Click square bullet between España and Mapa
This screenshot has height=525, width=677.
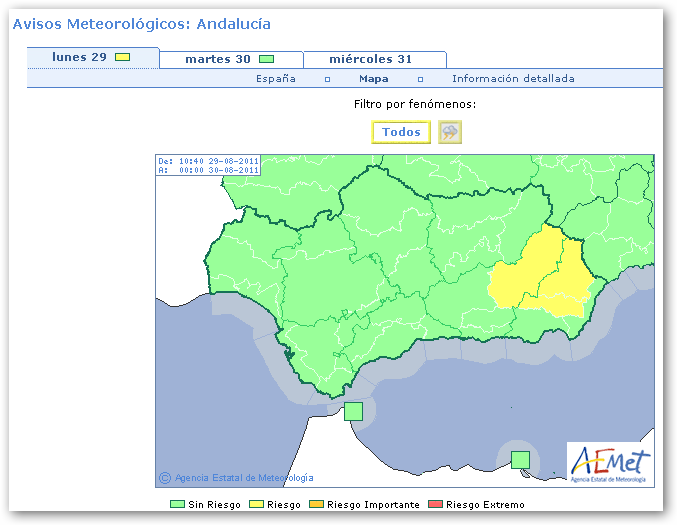coord(327,79)
